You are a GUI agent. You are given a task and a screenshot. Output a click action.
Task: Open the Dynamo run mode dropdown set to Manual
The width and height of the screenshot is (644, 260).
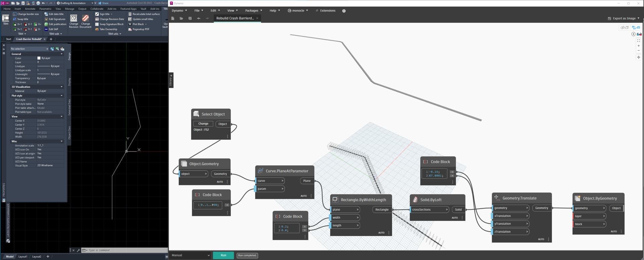point(191,255)
